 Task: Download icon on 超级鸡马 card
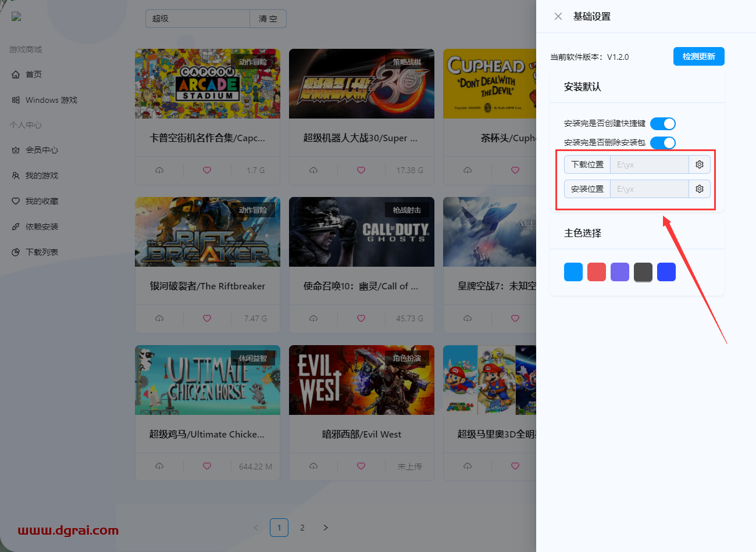(159, 466)
